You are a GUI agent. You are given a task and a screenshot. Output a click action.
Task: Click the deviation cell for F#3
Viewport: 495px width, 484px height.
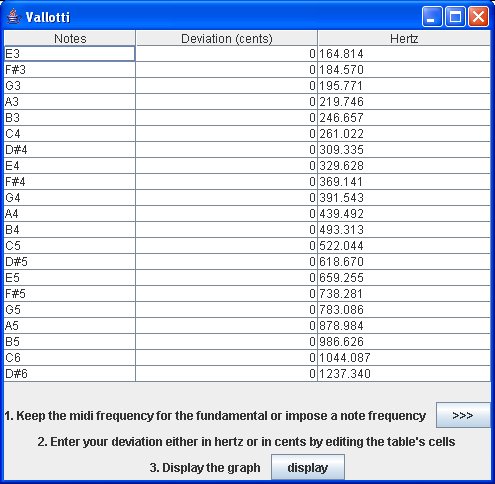[x=227, y=70]
